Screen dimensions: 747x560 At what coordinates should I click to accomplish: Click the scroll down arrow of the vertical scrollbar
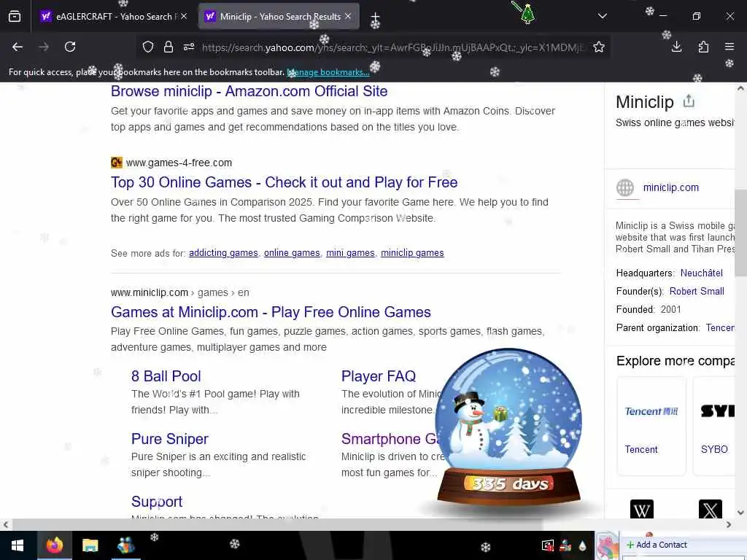coord(740,513)
